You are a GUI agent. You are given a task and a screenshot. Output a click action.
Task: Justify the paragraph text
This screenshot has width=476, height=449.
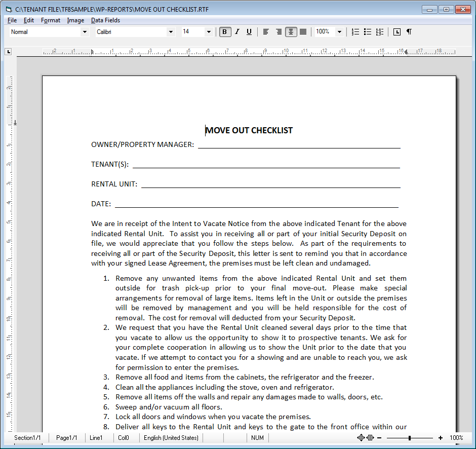point(303,32)
